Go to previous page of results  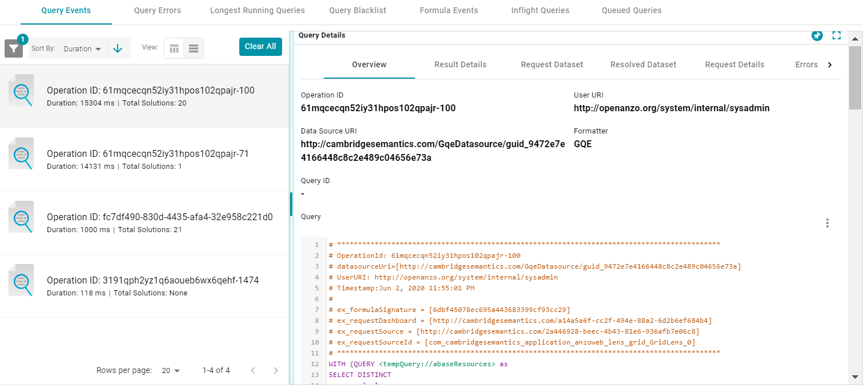point(253,371)
